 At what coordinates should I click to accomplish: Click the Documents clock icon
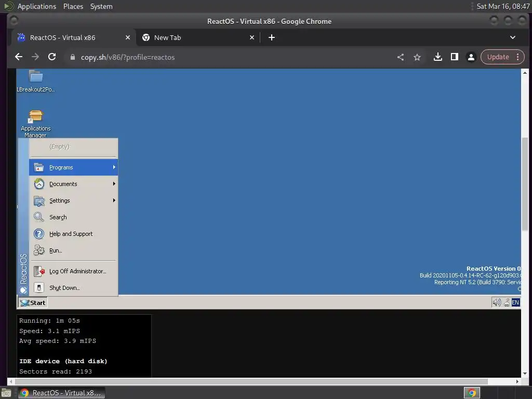coord(39,184)
